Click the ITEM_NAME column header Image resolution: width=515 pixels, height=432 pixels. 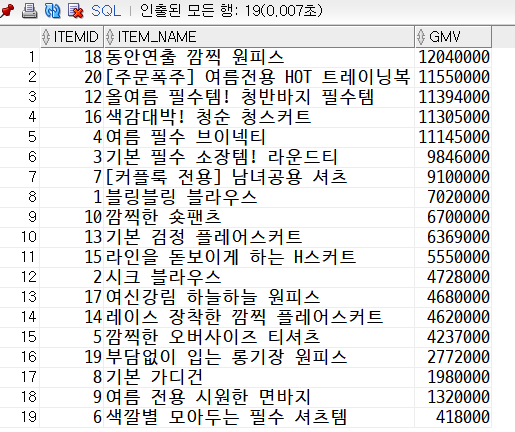tap(259, 37)
